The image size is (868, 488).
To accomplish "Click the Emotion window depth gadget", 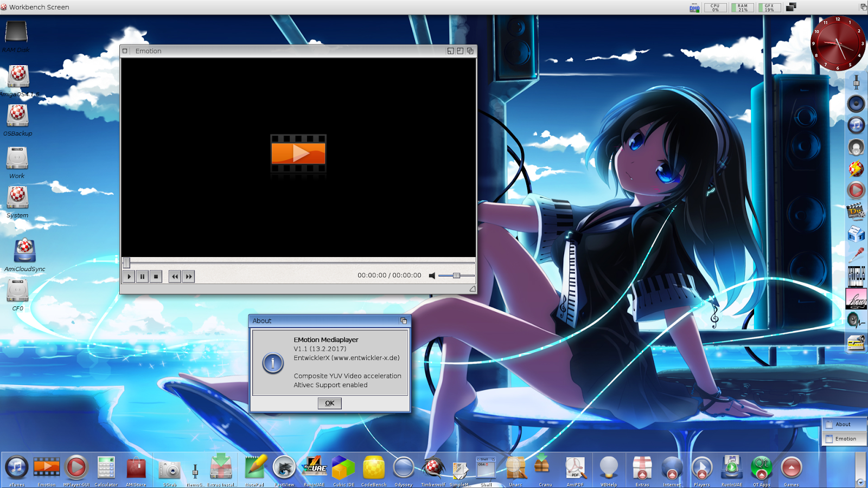I will tap(470, 51).
